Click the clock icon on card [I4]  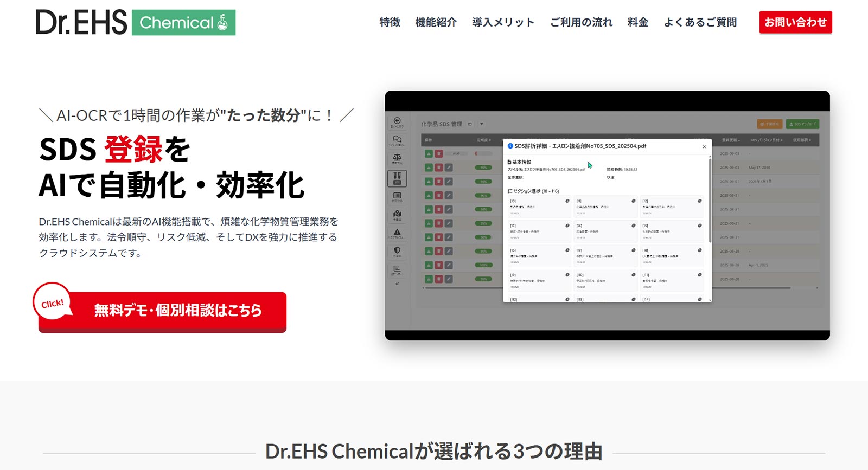634,226
